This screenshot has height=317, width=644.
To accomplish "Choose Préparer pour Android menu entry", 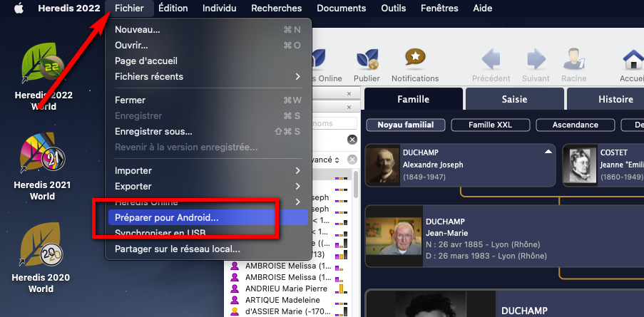I will (x=167, y=217).
